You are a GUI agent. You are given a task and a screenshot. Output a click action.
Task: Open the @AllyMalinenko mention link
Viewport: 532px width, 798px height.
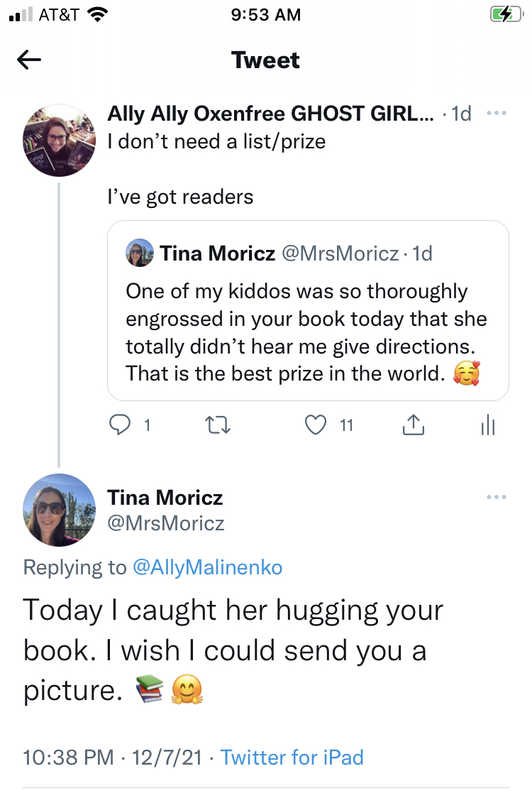(x=207, y=567)
